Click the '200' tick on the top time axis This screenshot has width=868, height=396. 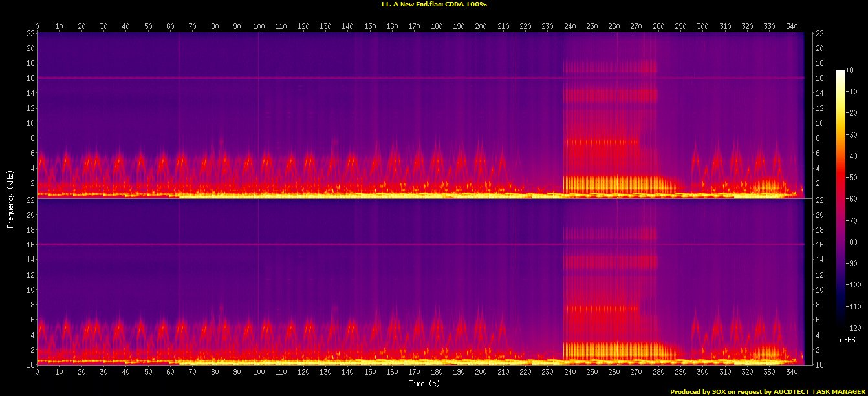481,26
